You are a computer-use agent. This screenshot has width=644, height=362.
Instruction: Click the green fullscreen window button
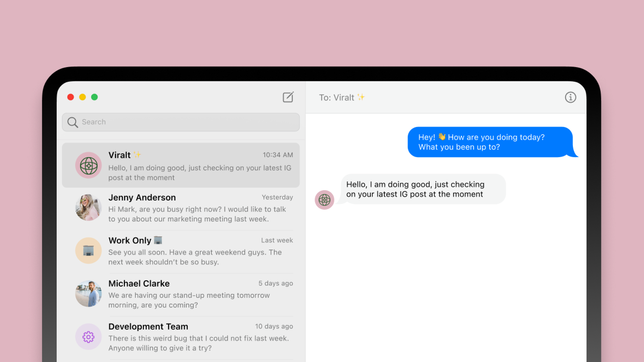pyautogui.click(x=94, y=97)
